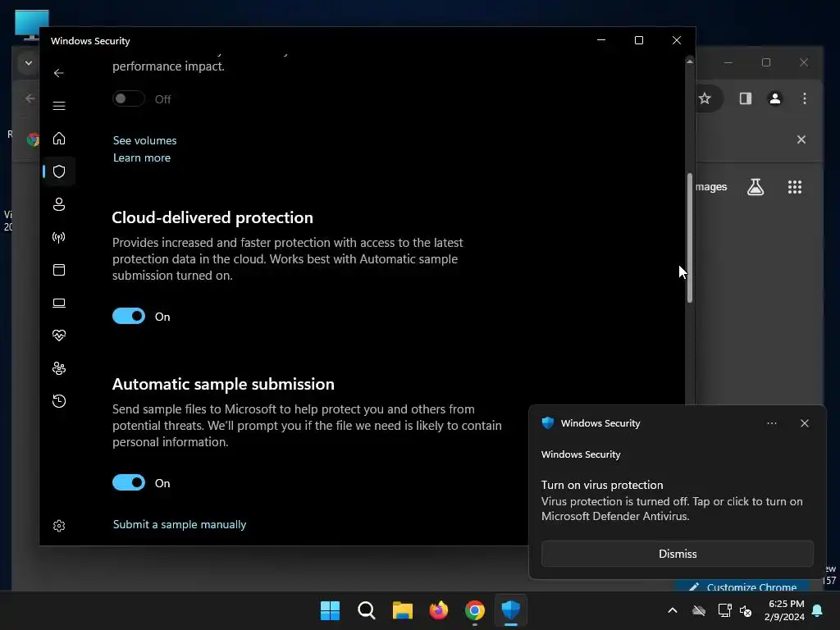Click Windows Security taskbar icon
The width and height of the screenshot is (840, 630).
[510, 610]
